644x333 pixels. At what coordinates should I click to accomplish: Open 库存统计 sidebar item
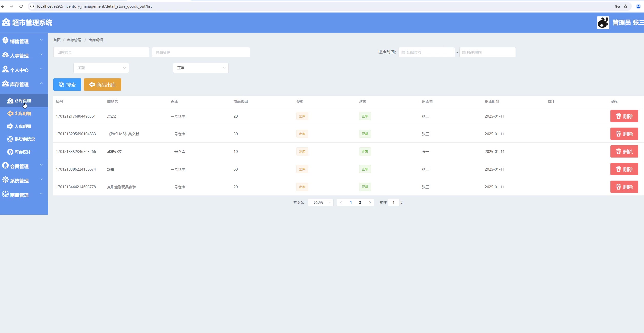pyautogui.click(x=23, y=152)
